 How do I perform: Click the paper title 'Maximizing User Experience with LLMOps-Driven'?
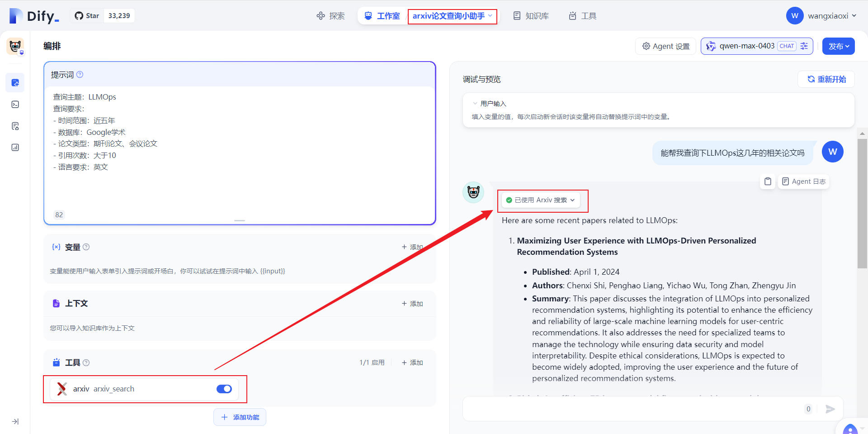click(637, 246)
